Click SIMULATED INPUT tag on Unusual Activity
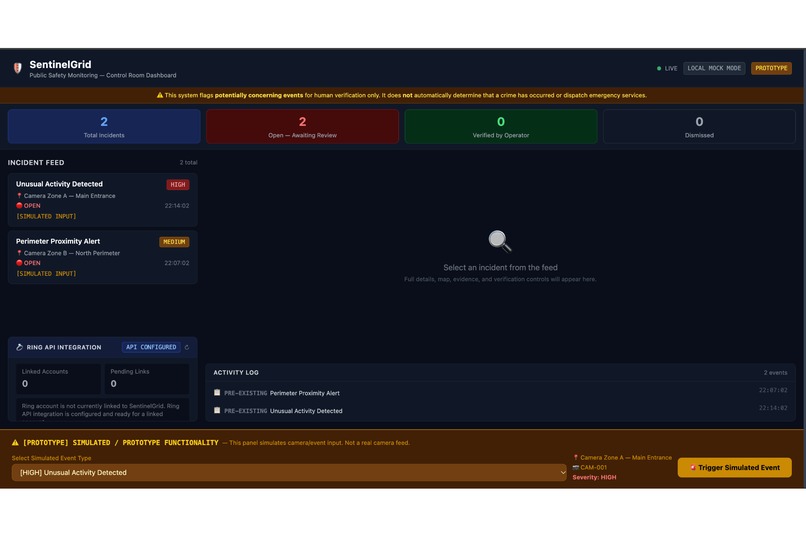 [x=46, y=216]
